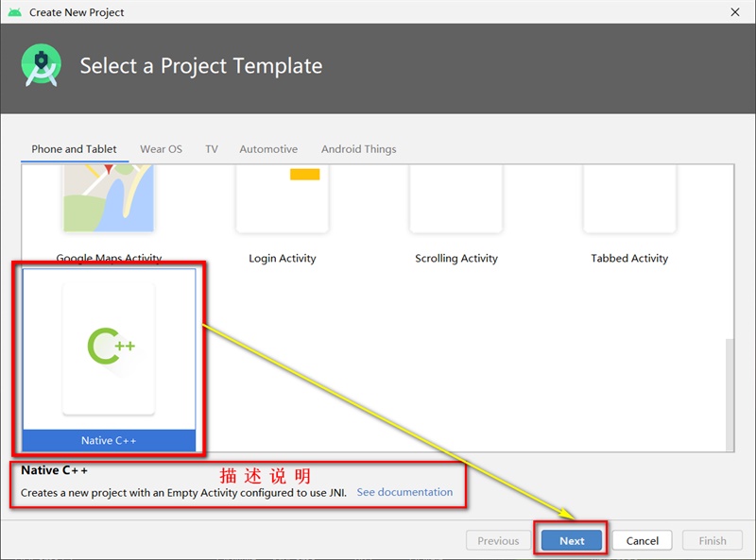
Task: Click the Scrolling Activity label
Action: click(456, 259)
